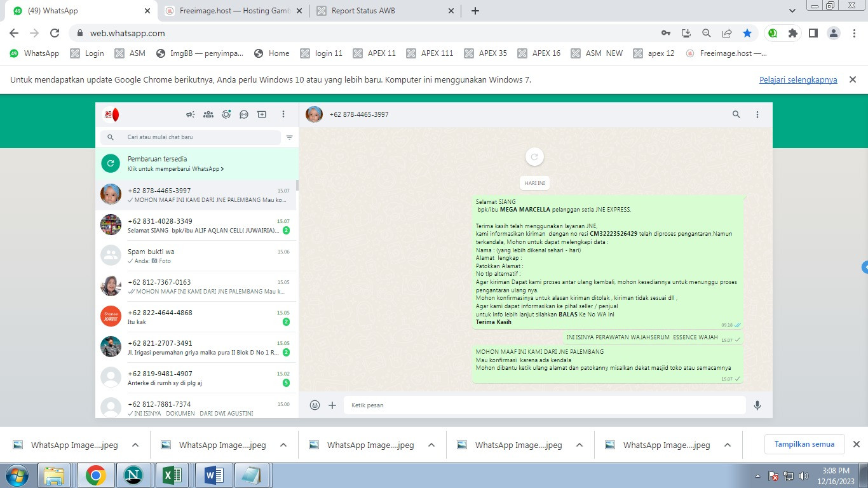
Task: Open the Windows Start menu
Action: [x=17, y=475]
